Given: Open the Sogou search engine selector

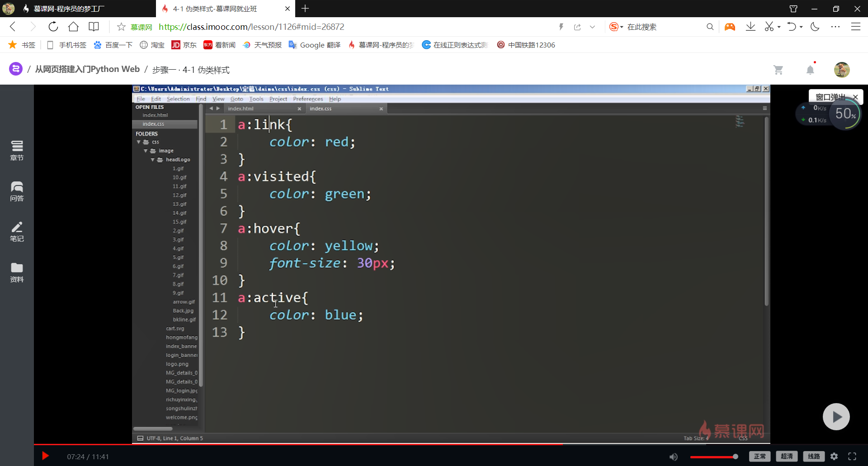Looking at the screenshot, I should (616, 27).
